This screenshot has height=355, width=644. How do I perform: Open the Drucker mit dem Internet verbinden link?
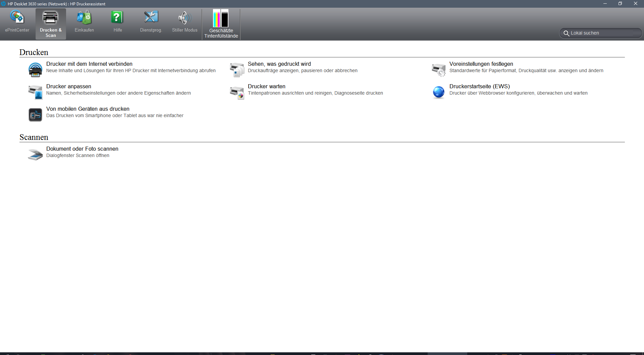(89, 64)
